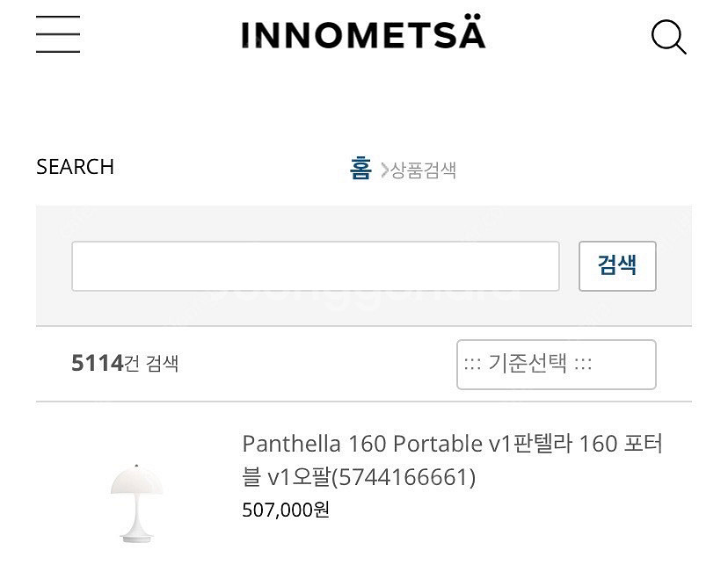This screenshot has height=572, width=728.
Task: Click the SEARCH page heading
Action: (x=75, y=167)
